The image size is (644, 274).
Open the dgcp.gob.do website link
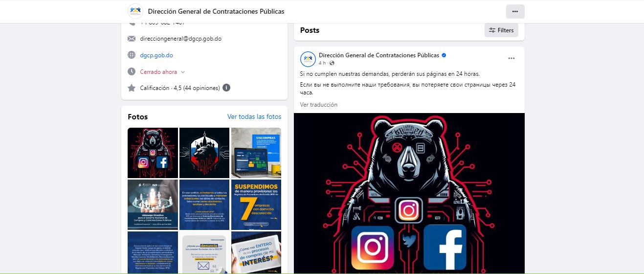[156, 55]
